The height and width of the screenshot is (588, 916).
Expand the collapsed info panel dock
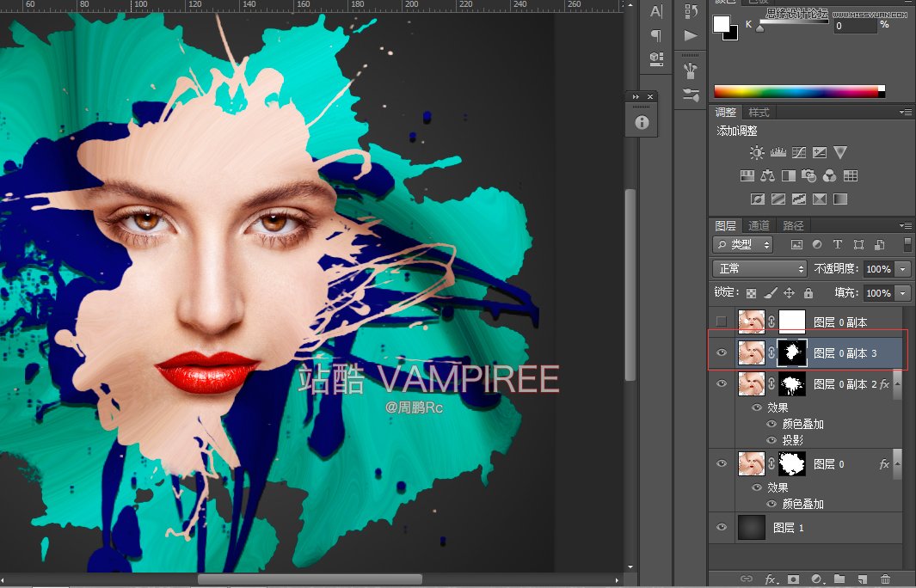coord(636,96)
